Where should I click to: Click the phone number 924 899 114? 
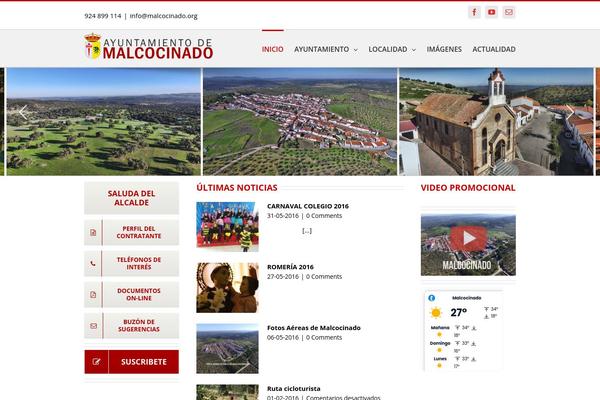pyautogui.click(x=103, y=16)
